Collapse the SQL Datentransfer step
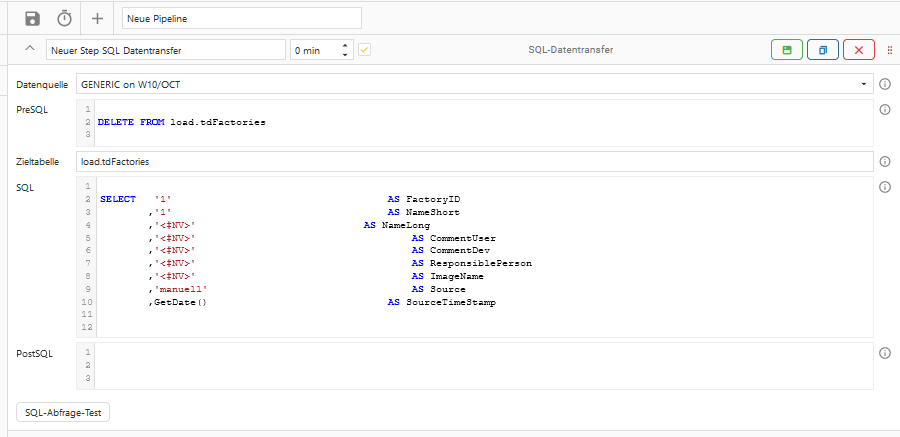 [x=29, y=50]
